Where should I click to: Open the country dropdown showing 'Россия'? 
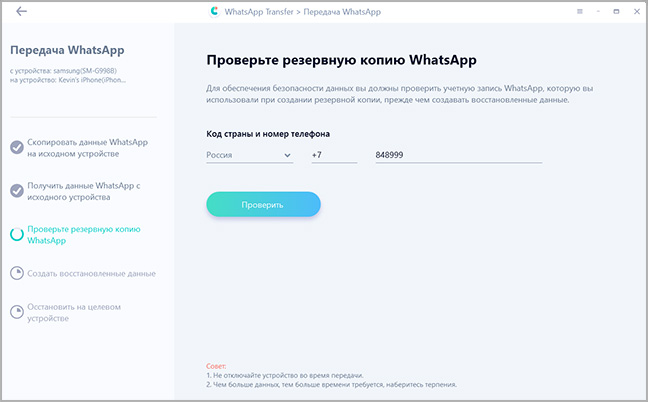pyautogui.click(x=250, y=155)
